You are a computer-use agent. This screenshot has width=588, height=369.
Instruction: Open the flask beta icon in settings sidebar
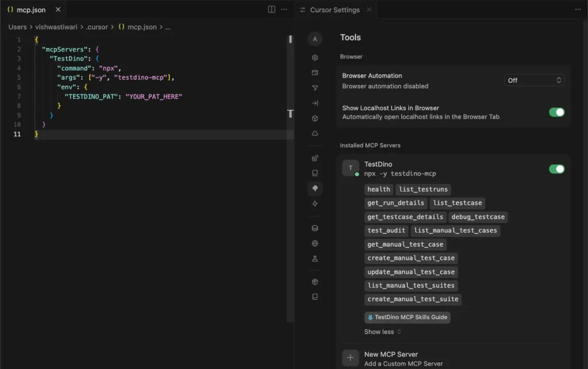coord(315,259)
